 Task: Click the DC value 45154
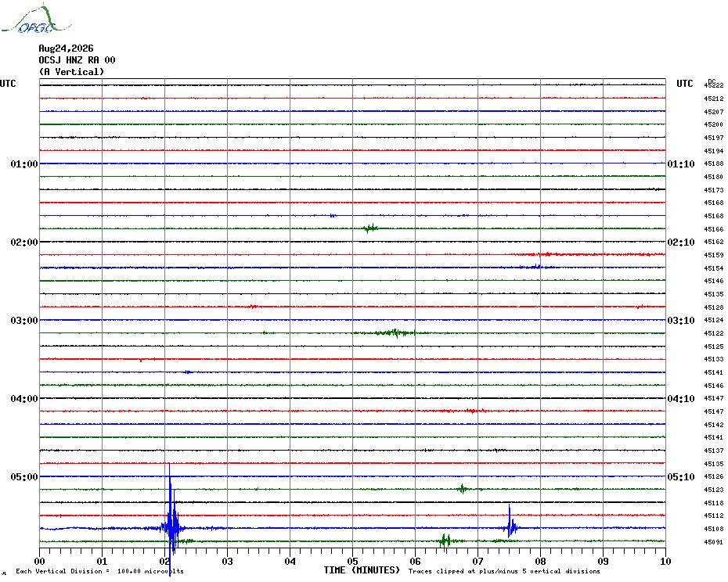(714, 268)
